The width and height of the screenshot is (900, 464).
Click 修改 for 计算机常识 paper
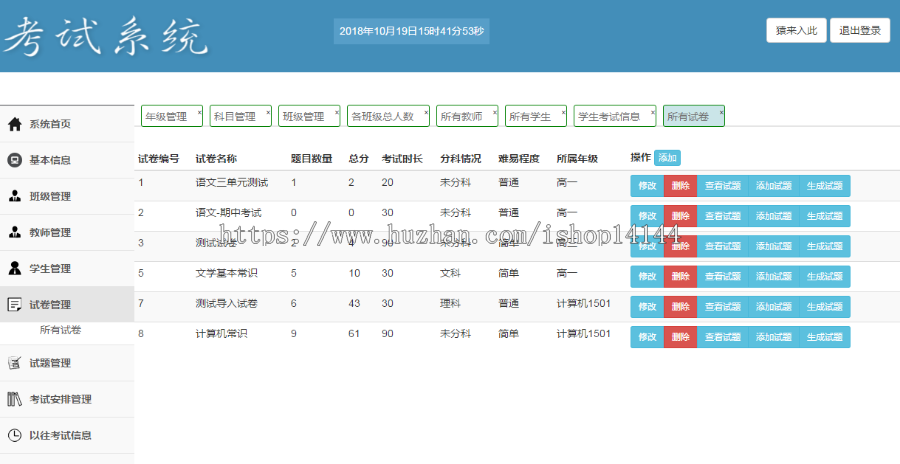pyautogui.click(x=647, y=337)
